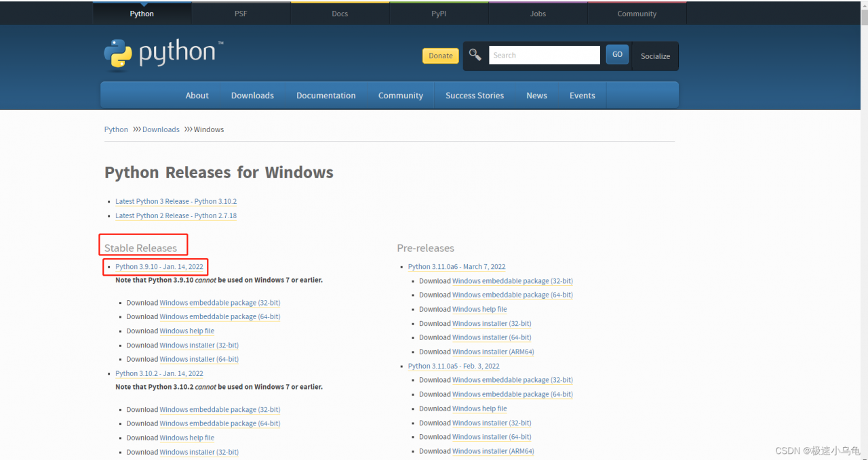Click the Windows breadcrumb text
Screen dimensions: 868x460
tap(209, 129)
